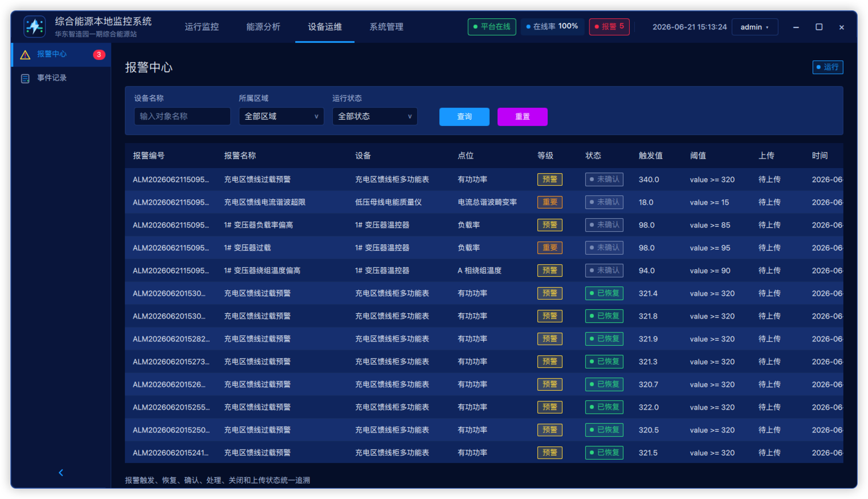This screenshot has width=868, height=499.
Task: Click trigger value 320.7
Action: [x=649, y=385]
